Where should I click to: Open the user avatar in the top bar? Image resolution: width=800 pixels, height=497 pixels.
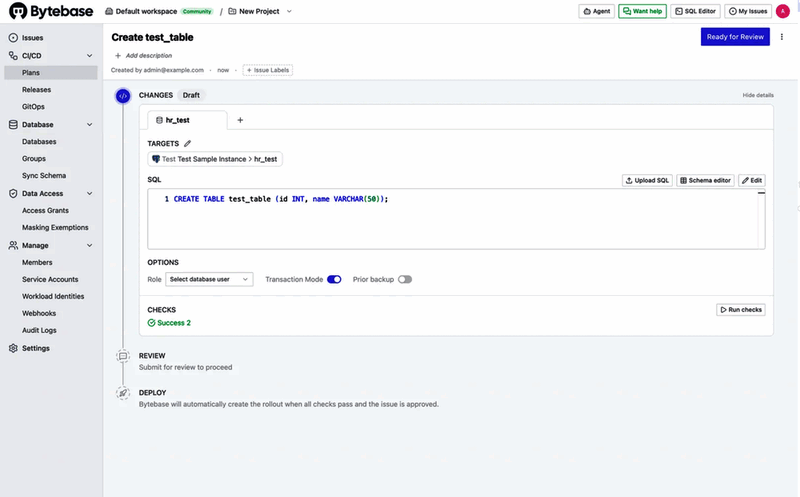pos(783,11)
